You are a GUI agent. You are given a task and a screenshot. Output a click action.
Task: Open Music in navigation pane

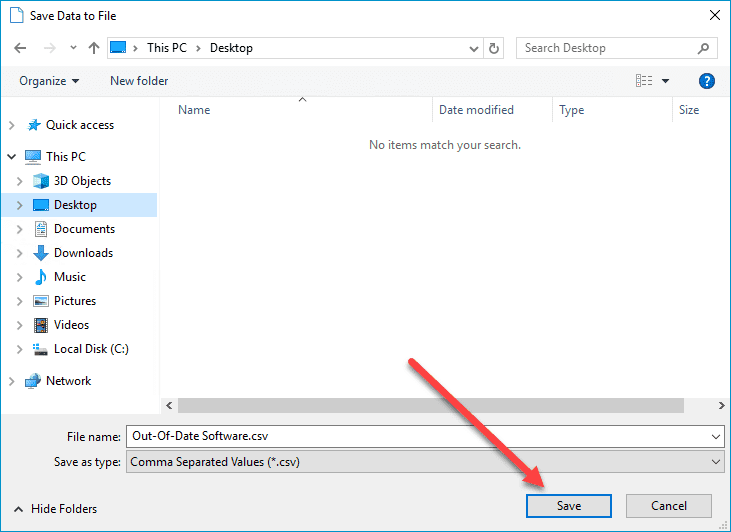click(69, 277)
